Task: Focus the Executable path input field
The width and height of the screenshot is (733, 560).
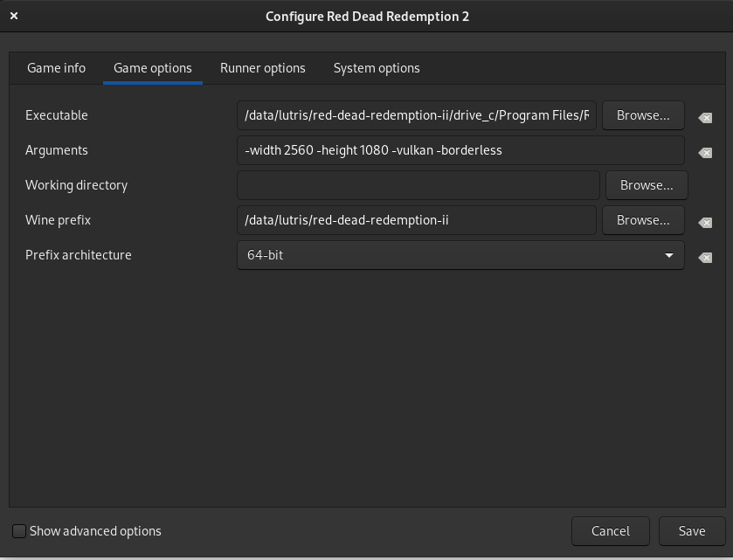Action: (417, 115)
